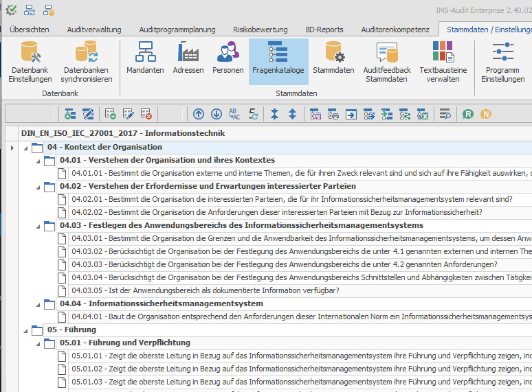The width and height of the screenshot is (532, 392).
Task: Collapse 04.03 Festlegen des Anwendungsbereichs node
Action: click(x=38, y=227)
